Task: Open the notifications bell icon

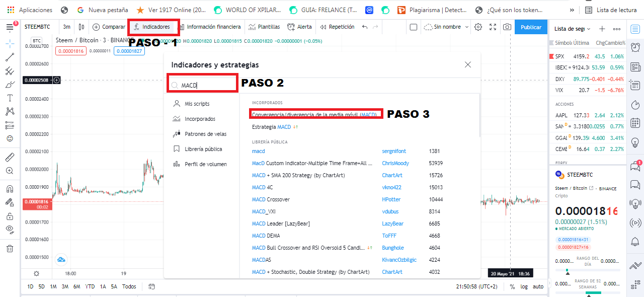Action: pyautogui.click(x=635, y=242)
